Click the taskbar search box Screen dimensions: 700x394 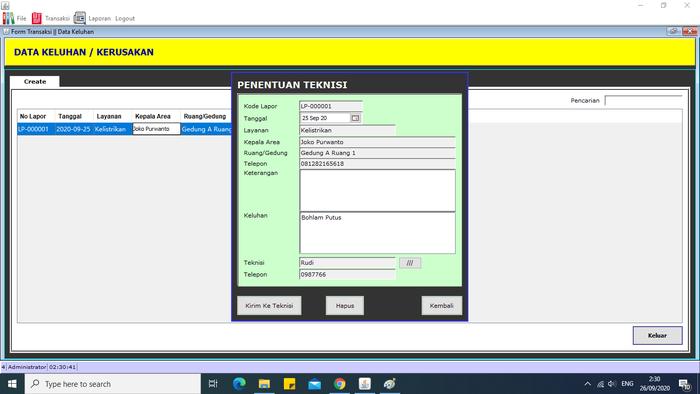[x=112, y=384]
